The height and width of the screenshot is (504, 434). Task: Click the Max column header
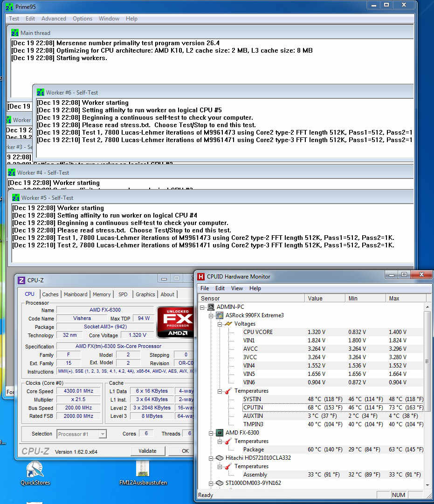406,298
